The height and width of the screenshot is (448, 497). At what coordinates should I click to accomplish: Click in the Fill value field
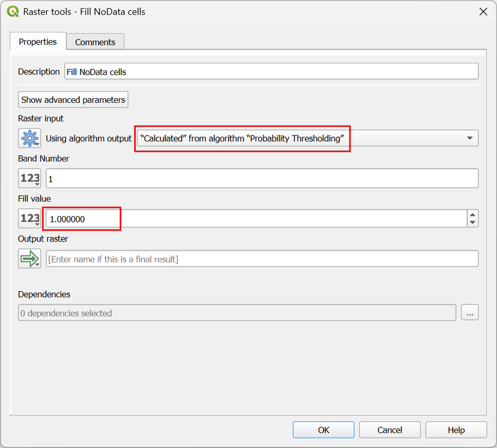tap(256, 219)
